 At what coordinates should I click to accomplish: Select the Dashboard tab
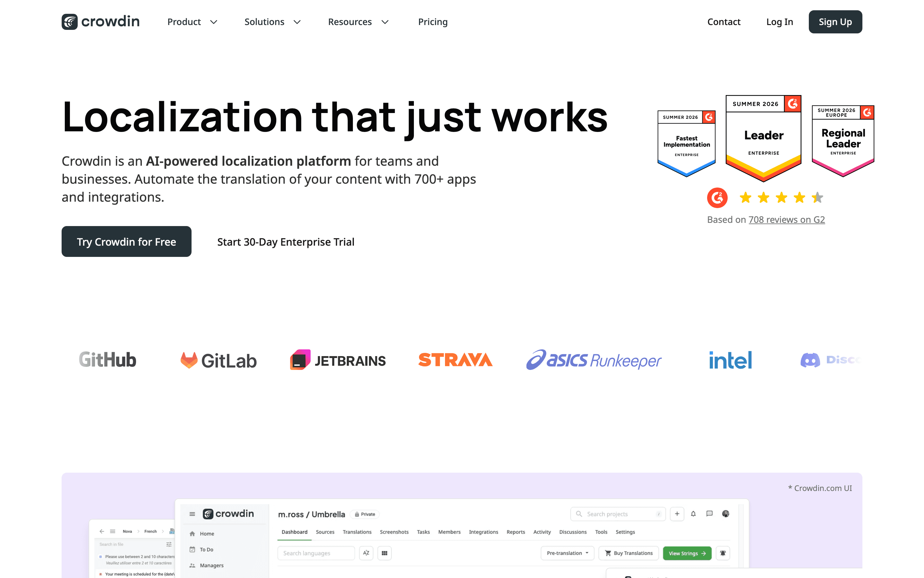pyautogui.click(x=295, y=532)
